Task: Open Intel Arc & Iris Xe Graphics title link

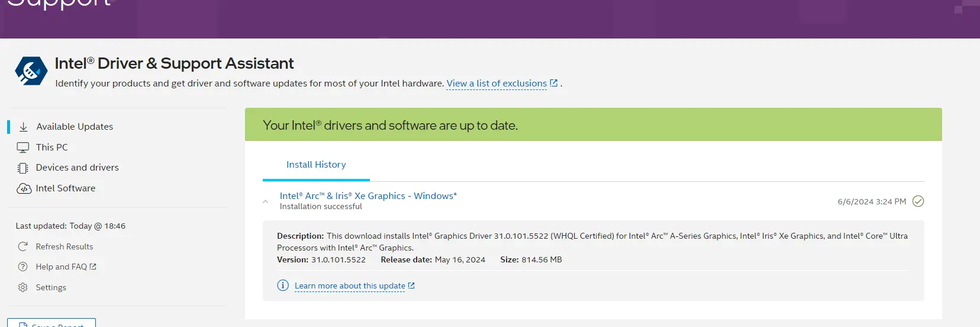Action: tap(368, 196)
